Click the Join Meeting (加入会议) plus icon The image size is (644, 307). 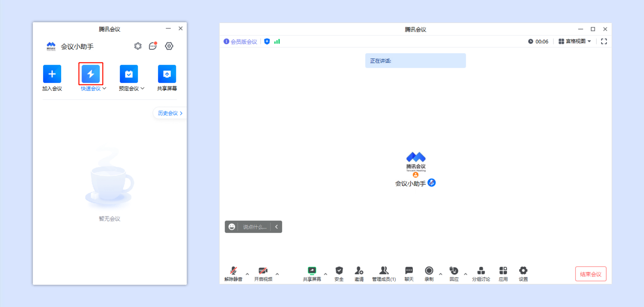(x=52, y=74)
